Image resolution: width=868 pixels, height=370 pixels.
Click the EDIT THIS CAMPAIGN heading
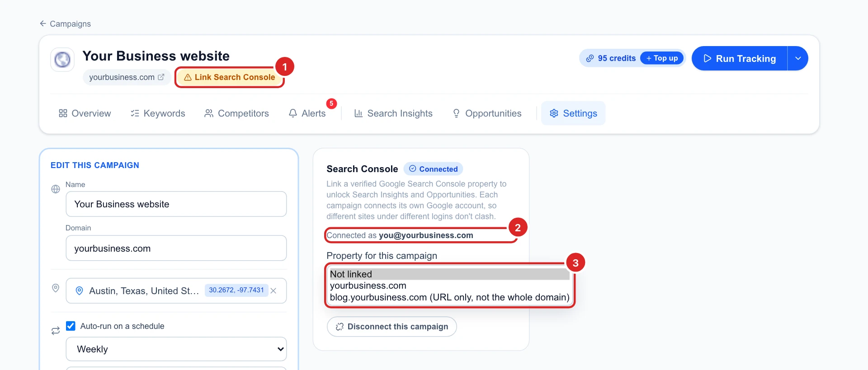pyautogui.click(x=95, y=165)
